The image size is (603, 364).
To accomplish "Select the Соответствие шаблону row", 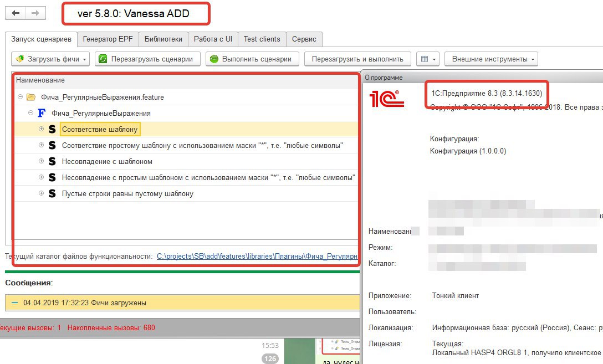I will point(187,129).
